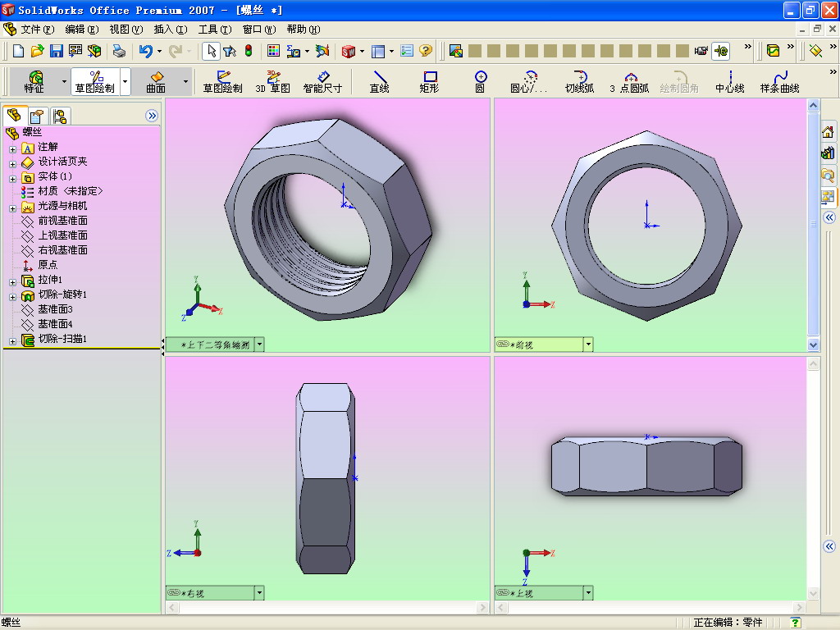This screenshot has height=630, width=840.
Task: Expand the 拉伸1 feature node
Action: tap(12, 281)
